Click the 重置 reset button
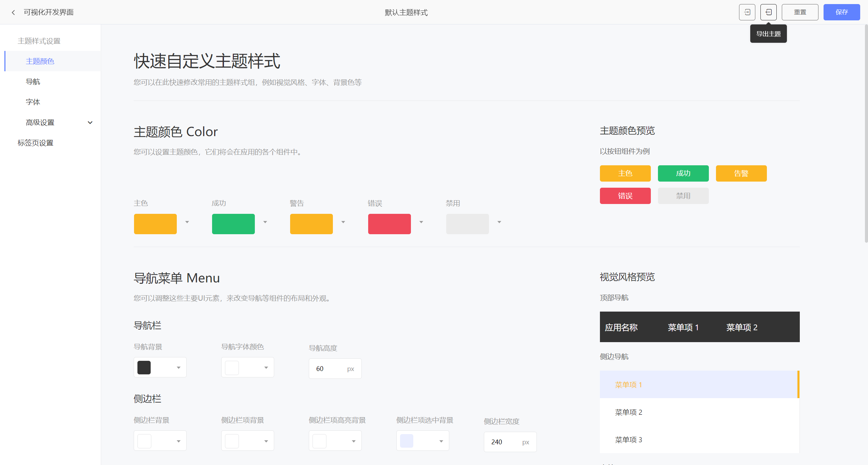868x465 pixels. (800, 12)
